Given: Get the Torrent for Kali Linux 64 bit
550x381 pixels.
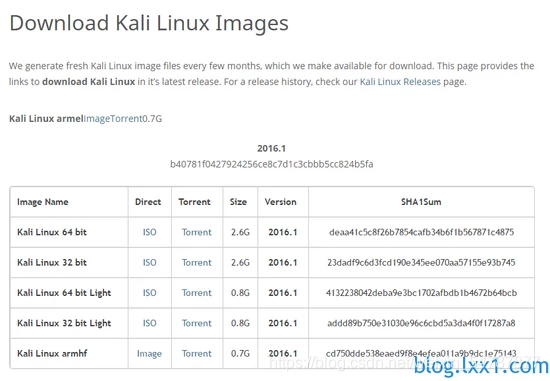Looking at the screenshot, I should [x=197, y=232].
